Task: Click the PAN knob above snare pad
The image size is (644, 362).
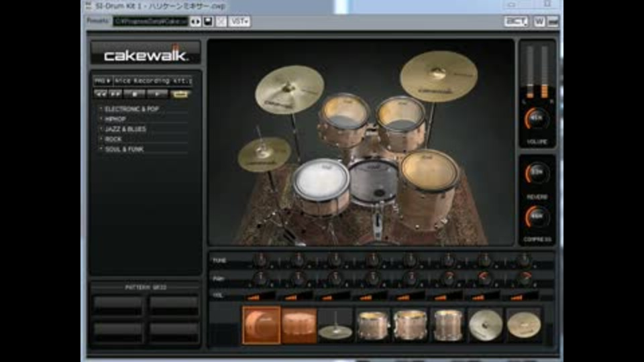Action: (298, 278)
